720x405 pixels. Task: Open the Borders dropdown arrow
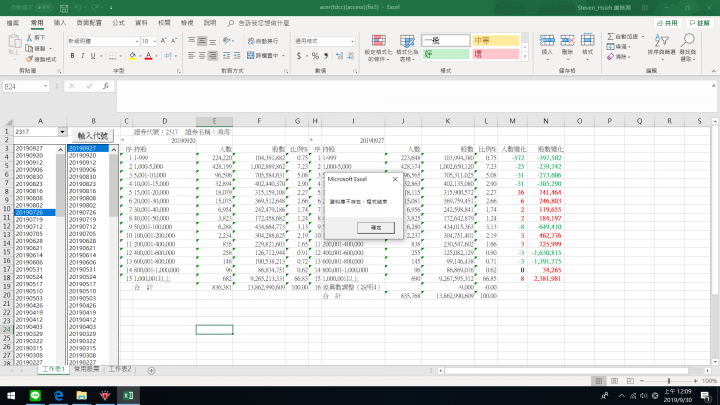pos(121,56)
